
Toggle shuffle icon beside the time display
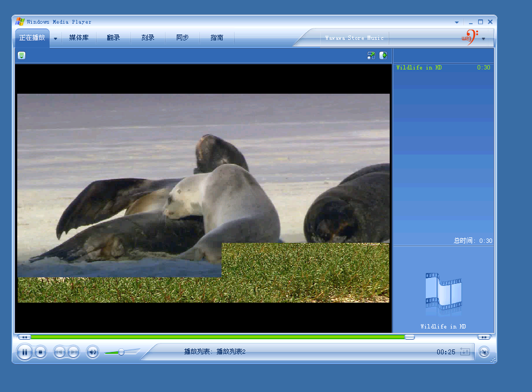click(465, 352)
